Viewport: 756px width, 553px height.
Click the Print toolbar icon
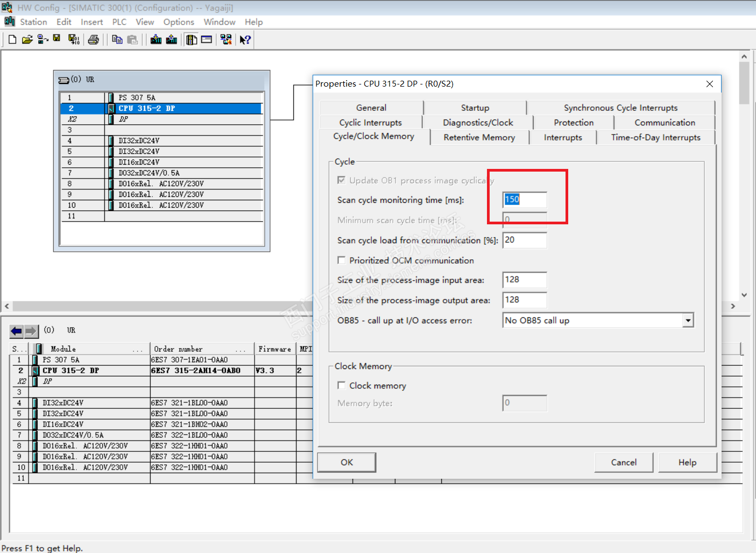94,40
